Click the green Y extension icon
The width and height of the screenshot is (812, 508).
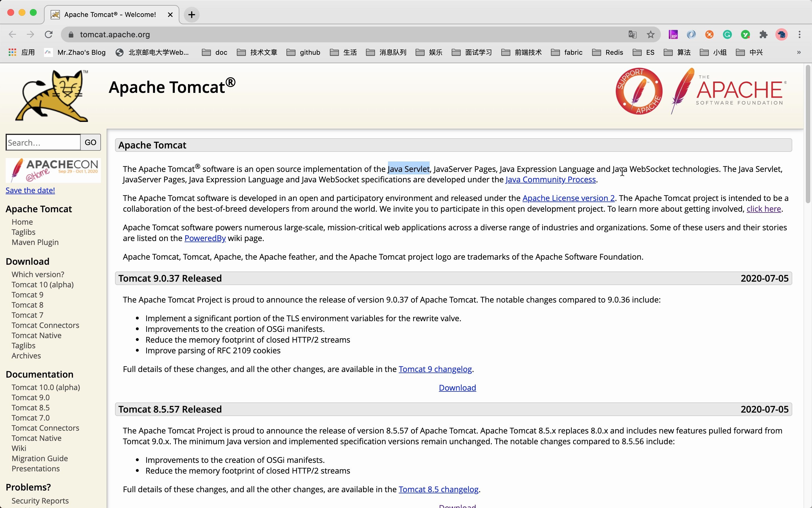745,34
